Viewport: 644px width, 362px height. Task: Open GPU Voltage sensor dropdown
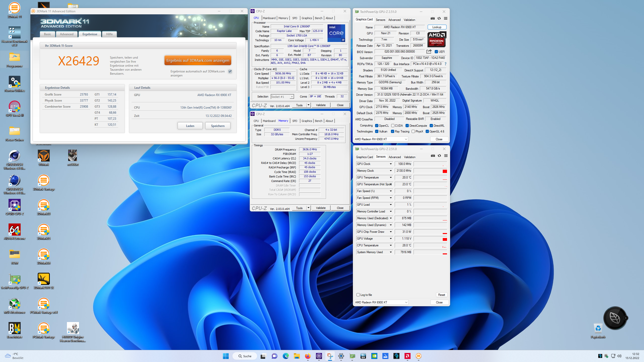[391, 239]
